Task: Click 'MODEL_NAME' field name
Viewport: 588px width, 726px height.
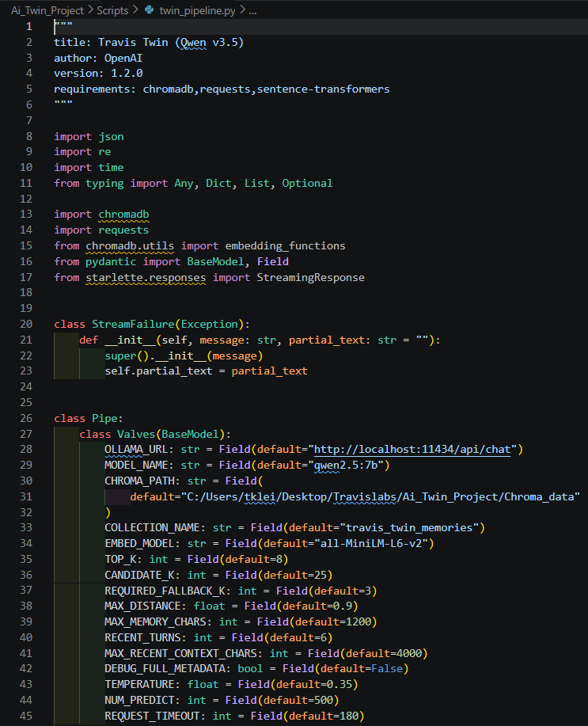Action: click(136, 465)
